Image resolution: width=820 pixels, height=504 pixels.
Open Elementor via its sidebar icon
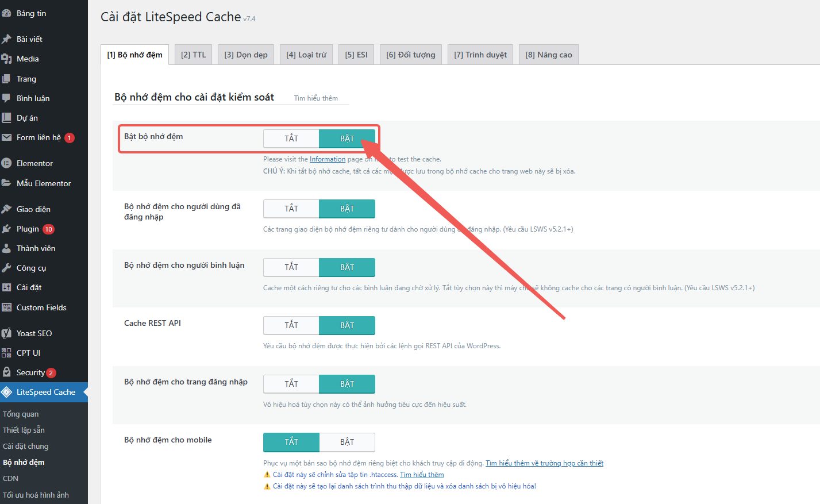pos(7,163)
